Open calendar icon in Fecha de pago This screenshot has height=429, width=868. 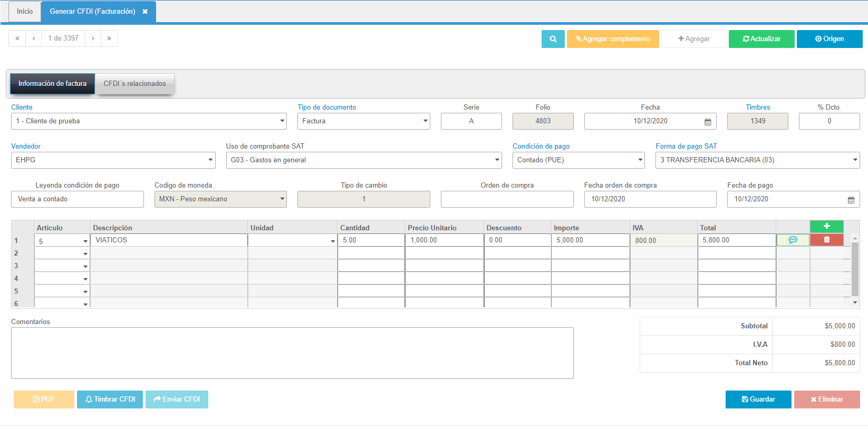tap(851, 200)
